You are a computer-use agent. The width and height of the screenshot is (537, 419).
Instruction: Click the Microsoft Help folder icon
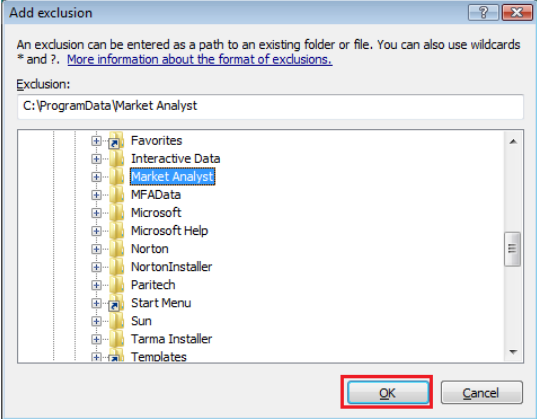[117, 231]
